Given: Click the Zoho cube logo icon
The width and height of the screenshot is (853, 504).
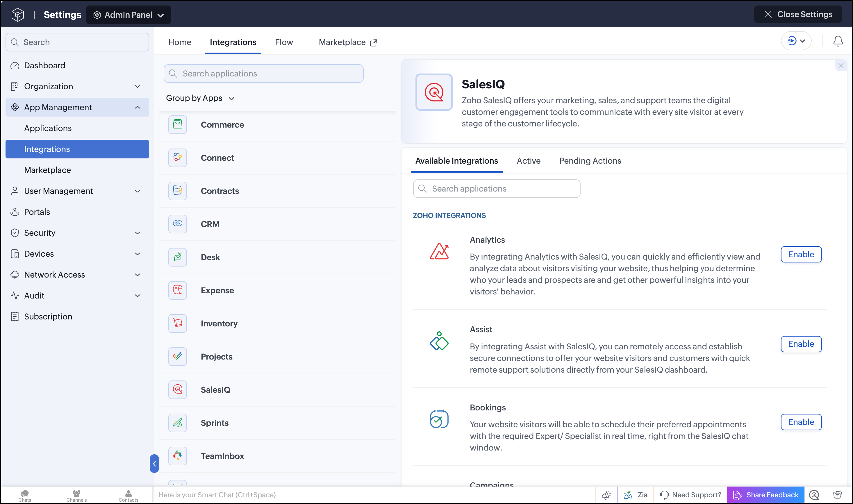Looking at the screenshot, I should coord(18,15).
